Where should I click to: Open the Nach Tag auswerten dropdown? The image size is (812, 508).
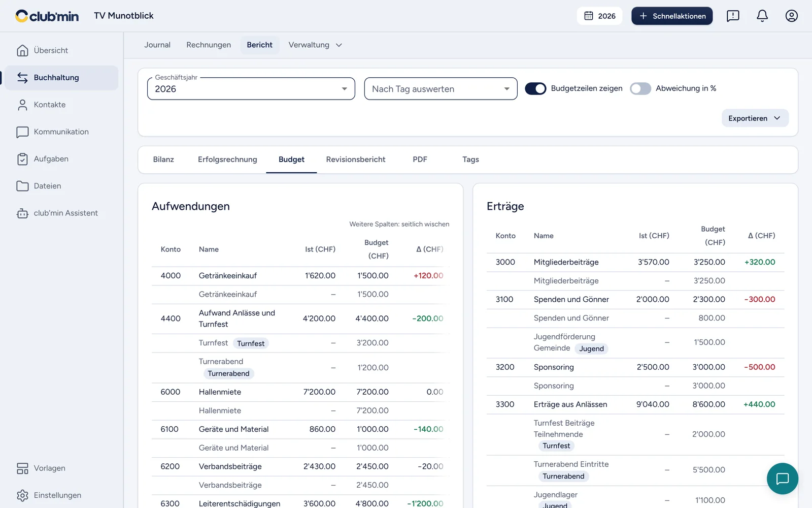pos(441,89)
